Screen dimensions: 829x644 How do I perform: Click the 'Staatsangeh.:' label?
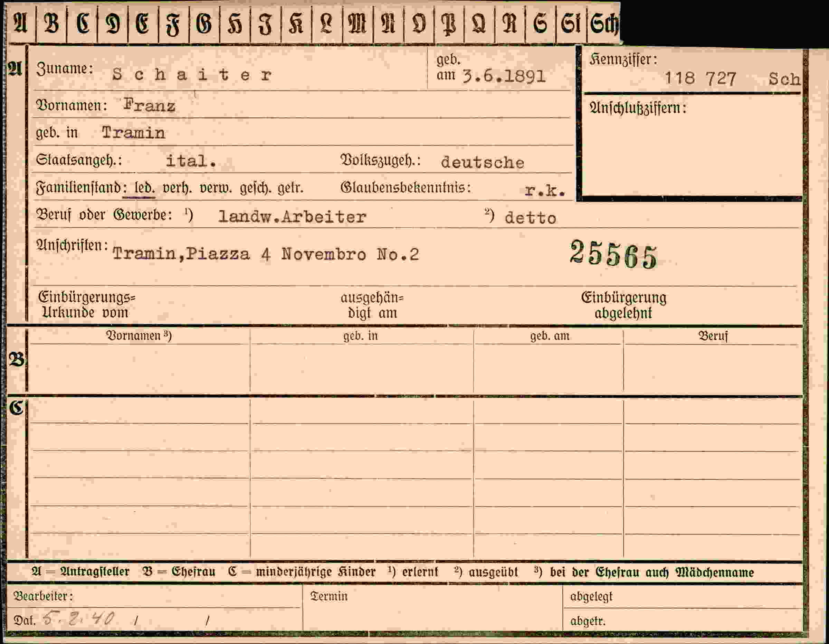(79, 160)
